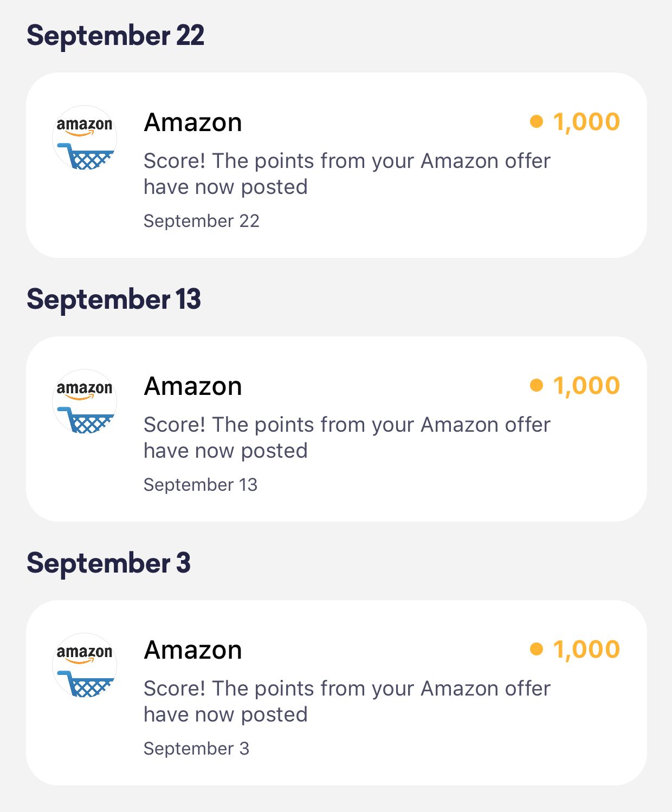Open the points posted message from September 3

point(347,701)
